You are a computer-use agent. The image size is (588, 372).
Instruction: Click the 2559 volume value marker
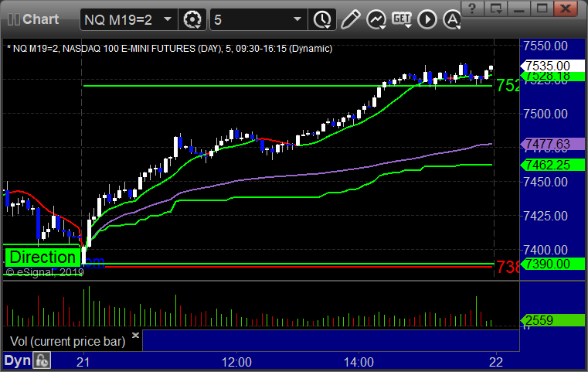pyautogui.click(x=552, y=320)
